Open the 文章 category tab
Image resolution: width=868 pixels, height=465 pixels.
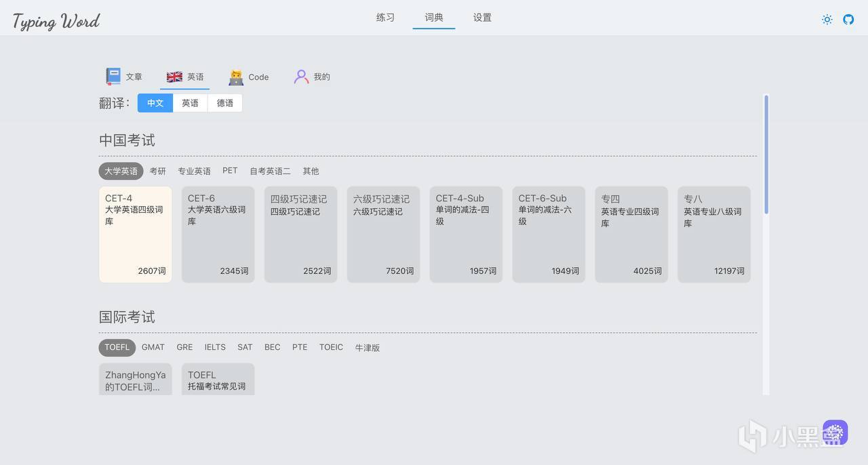[x=123, y=77]
